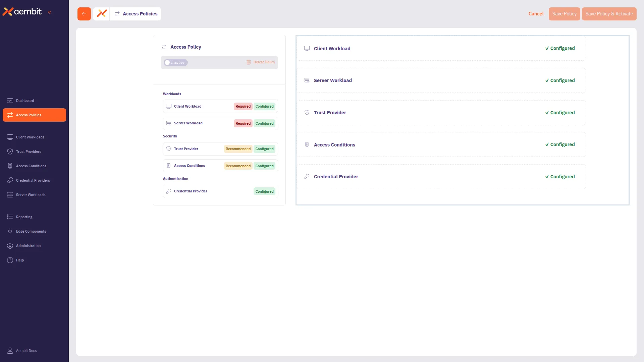Click Access Conditions icon in sidebar

click(x=10, y=166)
